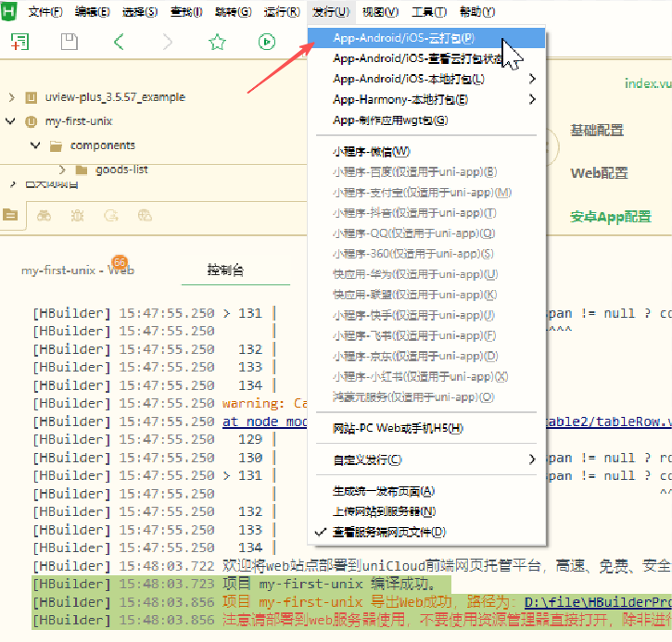Choose 小程序-支付宝(仅适用于uni-app)(M)
This screenshot has width=672, height=642.
pyautogui.click(x=426, y=193)
